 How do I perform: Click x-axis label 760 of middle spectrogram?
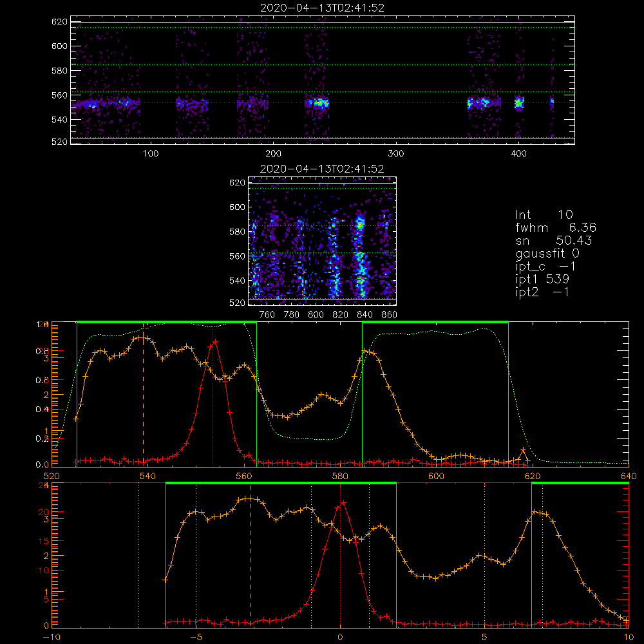point(267,315)
